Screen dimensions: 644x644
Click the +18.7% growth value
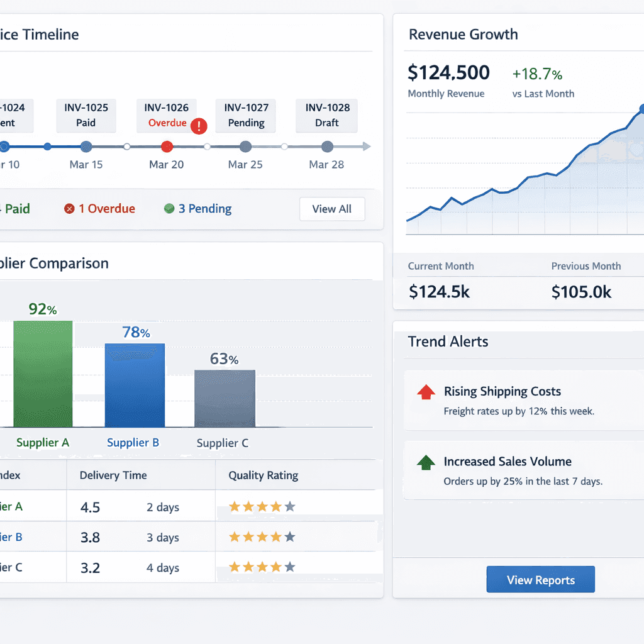[537, 74]
